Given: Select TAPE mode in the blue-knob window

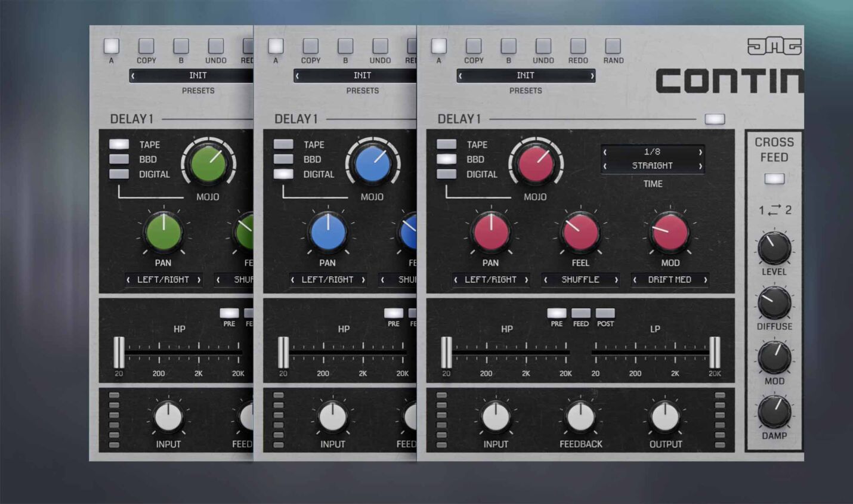Looking at the screenshot, I should click(283, 144).
